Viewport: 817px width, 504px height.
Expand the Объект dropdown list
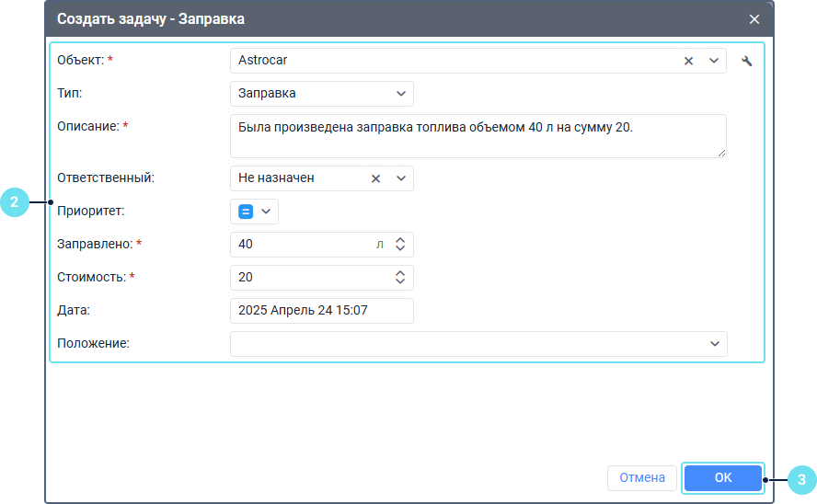[714, 61]
